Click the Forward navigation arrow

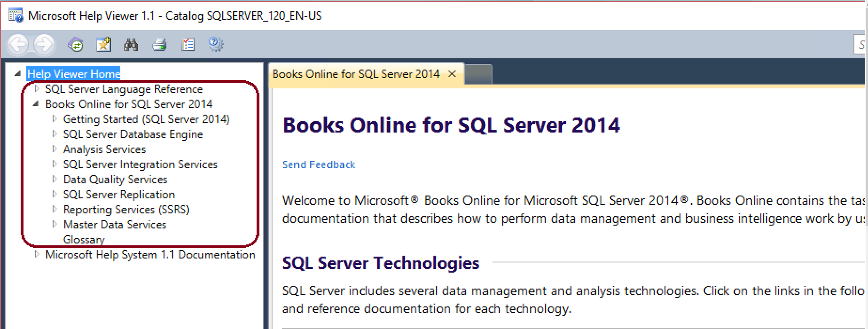coord(44,45)
